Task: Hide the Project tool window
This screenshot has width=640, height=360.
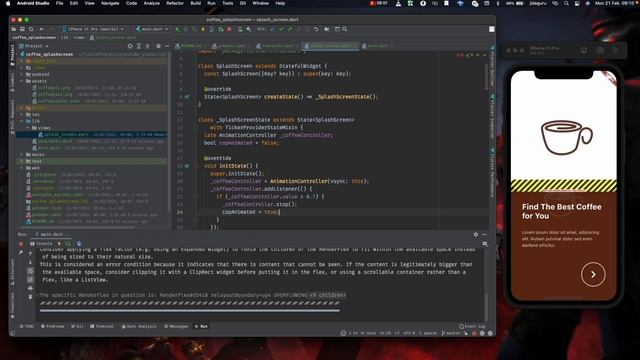Action: click(x=167, y=46)
